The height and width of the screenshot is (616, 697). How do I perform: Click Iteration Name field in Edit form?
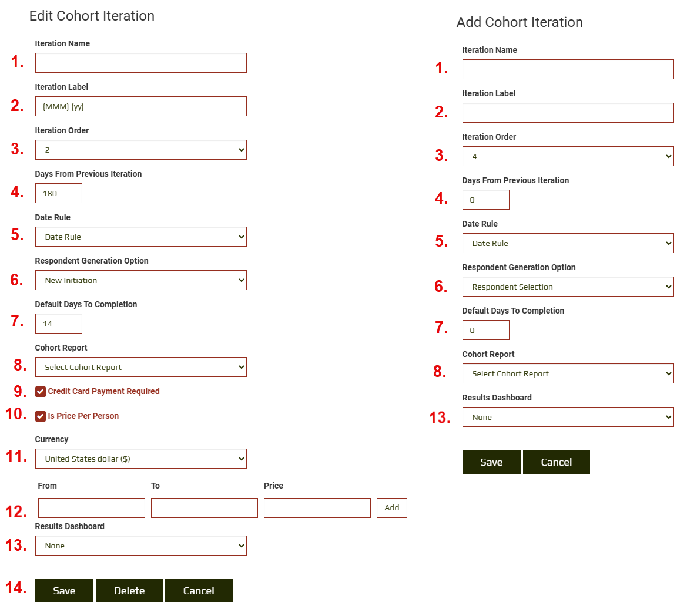140,63
